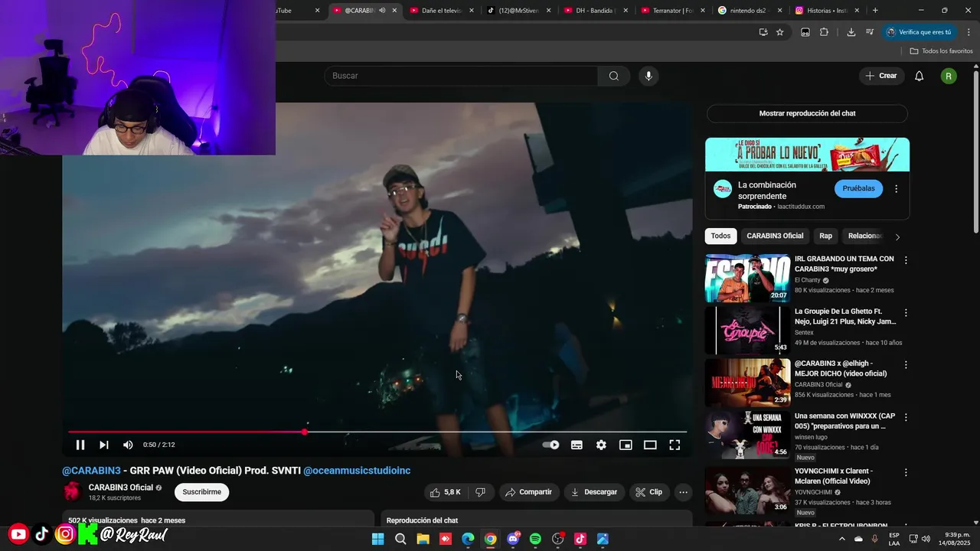Open IRL GRABANDO UN TEMA thumbnail
Screen dimensions: 980x551
pos(747,279)
